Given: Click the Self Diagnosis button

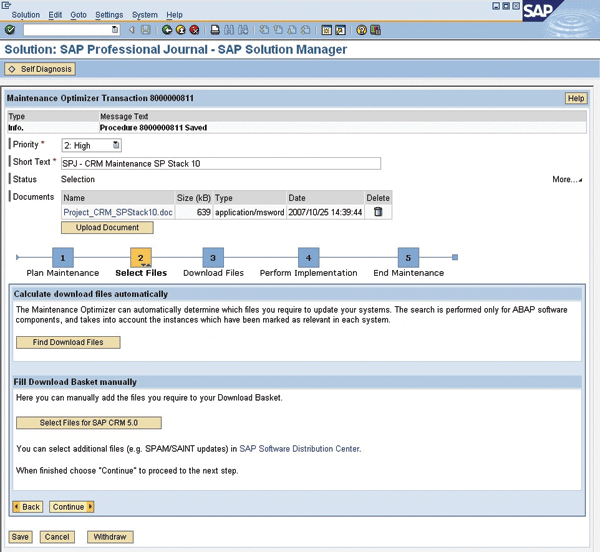Looking at the screenshot, I should click(x=40, y=69).
